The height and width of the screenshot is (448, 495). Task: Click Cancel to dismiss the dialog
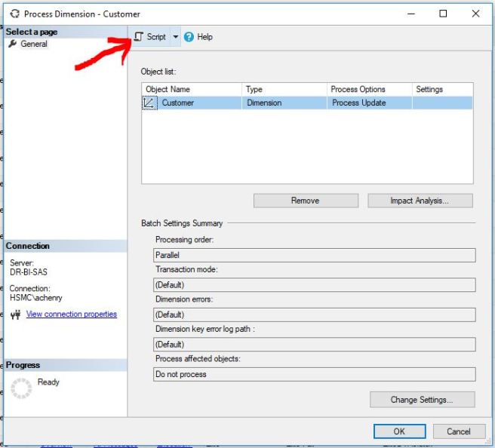pyautogui.click(x=458, y=431)
